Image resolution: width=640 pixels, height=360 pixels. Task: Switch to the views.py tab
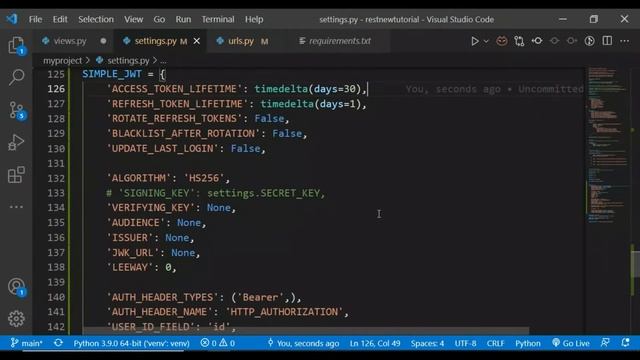69,41
